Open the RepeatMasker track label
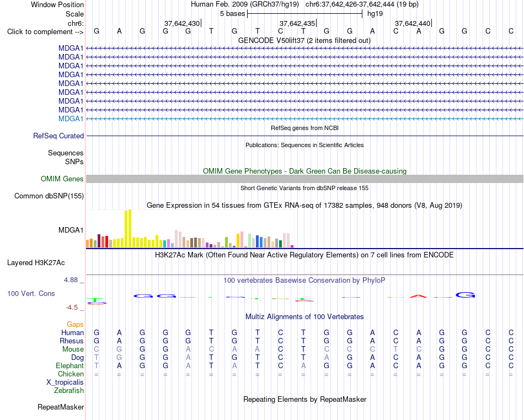The height and width of the screenshot is (420, 524). [61, 407]
